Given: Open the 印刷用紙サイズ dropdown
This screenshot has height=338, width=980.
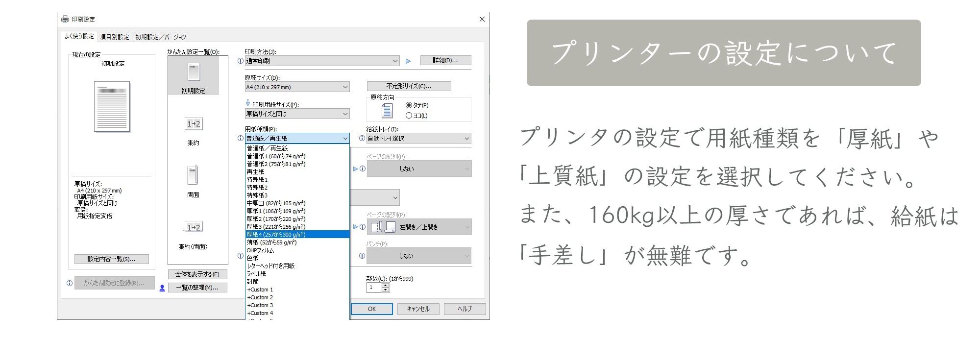Looking at the screenshot, I should (x=297, y=114).
